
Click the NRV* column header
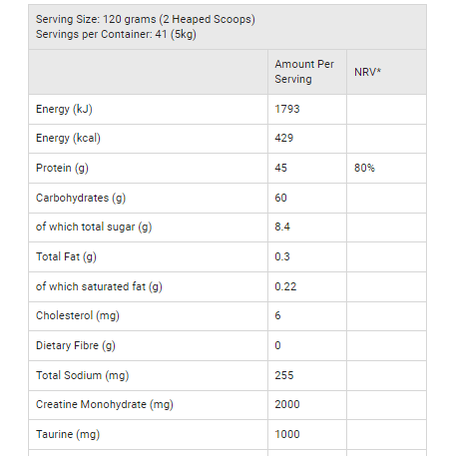[367, 72]
